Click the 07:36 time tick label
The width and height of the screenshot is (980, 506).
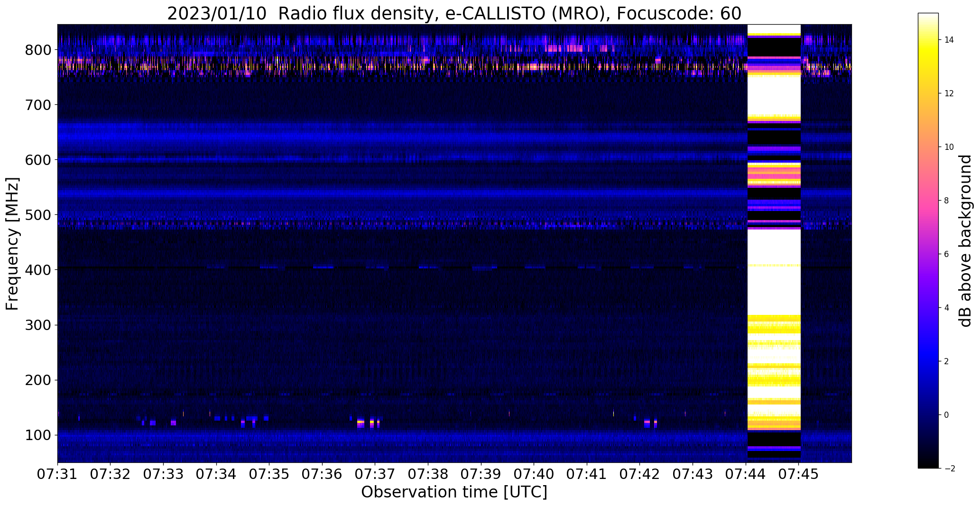coord(322,474)
